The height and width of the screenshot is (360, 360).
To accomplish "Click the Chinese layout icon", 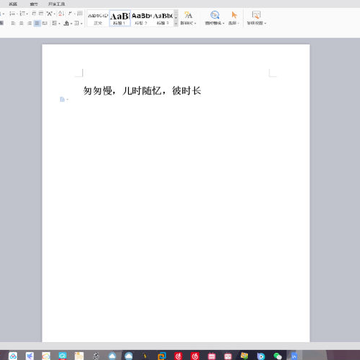I will point(49,14).
